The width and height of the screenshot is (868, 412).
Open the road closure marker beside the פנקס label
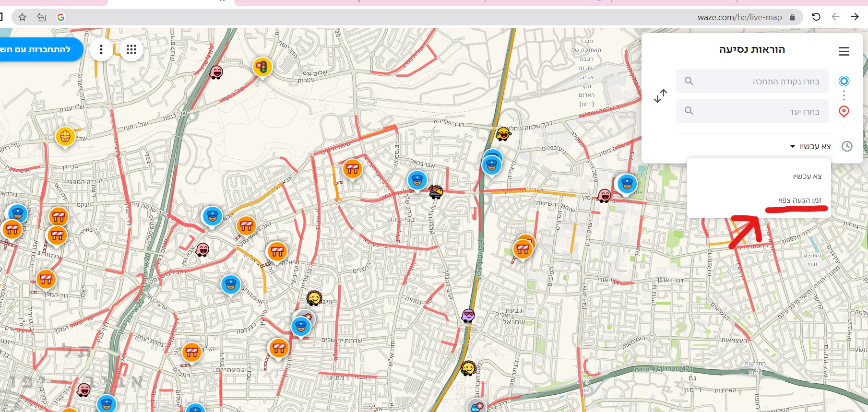59,217
